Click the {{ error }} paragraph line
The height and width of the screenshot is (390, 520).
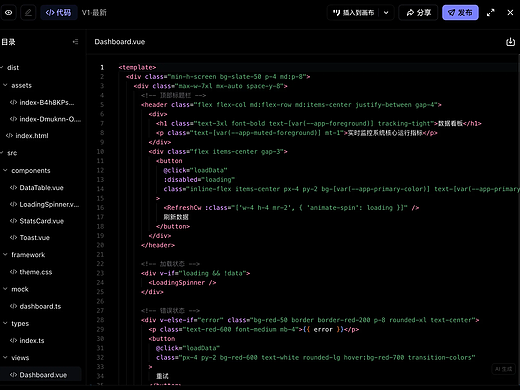tap(254, 329)
